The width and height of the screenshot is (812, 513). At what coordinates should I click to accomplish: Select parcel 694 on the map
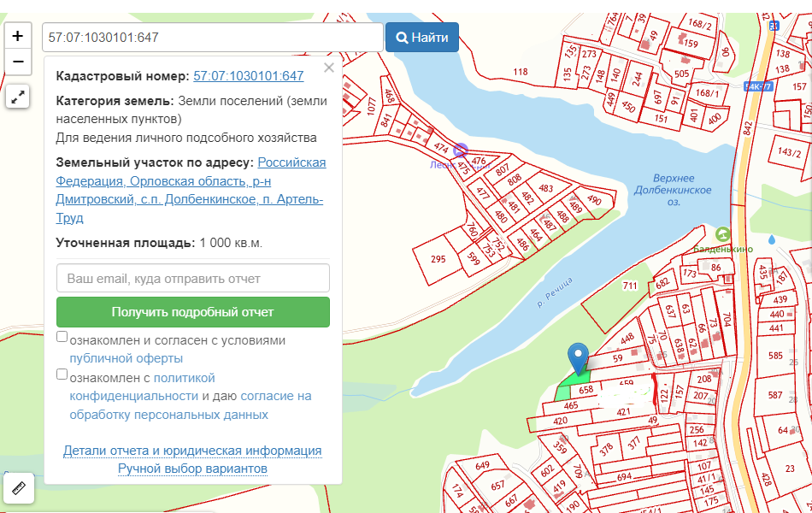[x=624, y=476]
